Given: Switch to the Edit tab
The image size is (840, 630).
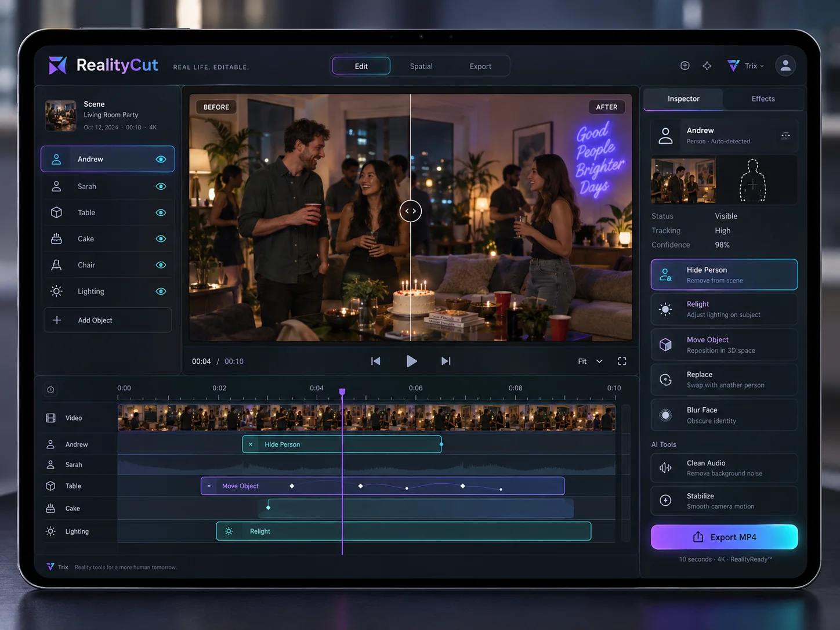Looking at the screenshot, I should pos(361,66).
